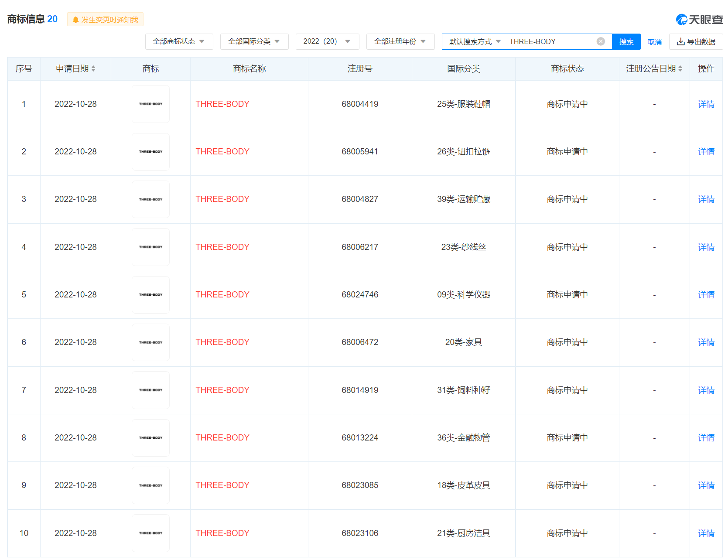The image size is (728, 560).
Task: Click the export data button
Action: click(696, 41)
